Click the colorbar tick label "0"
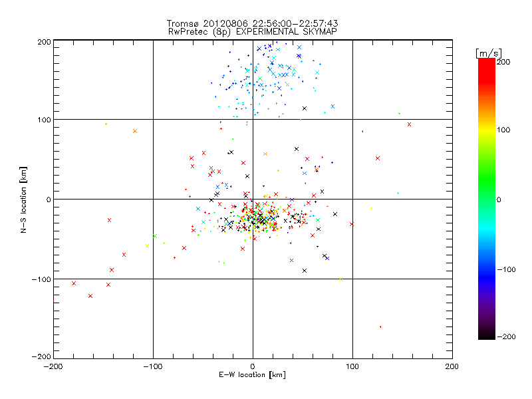Screen dimensions: 532x399 coord(499,199)
